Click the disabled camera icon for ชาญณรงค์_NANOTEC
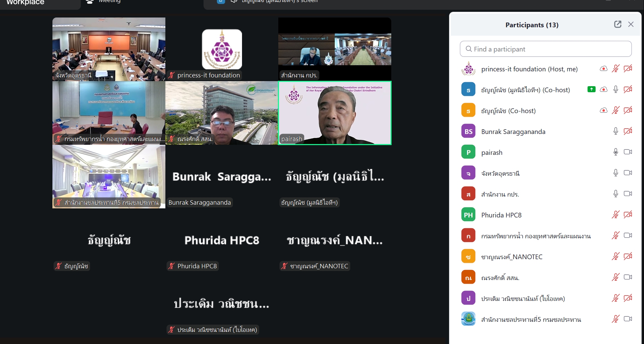 (x=628, y=256)
